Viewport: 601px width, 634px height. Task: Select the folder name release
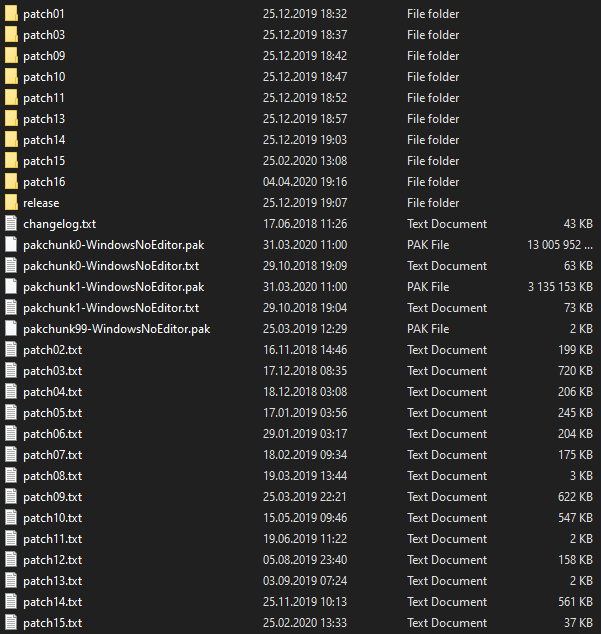pyautogui.click(x=41, y=203)
